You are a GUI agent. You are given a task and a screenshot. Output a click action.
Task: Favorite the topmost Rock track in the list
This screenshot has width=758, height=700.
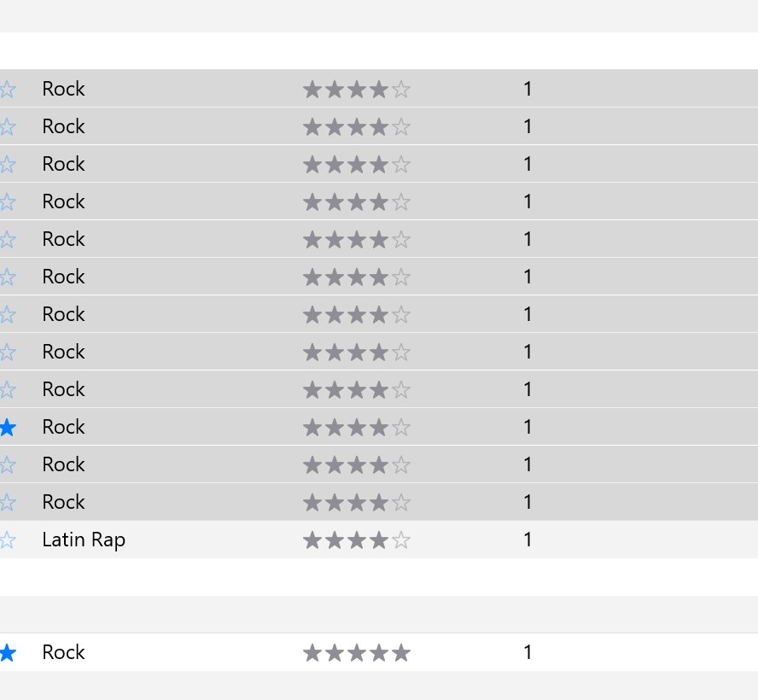[8, 90]
